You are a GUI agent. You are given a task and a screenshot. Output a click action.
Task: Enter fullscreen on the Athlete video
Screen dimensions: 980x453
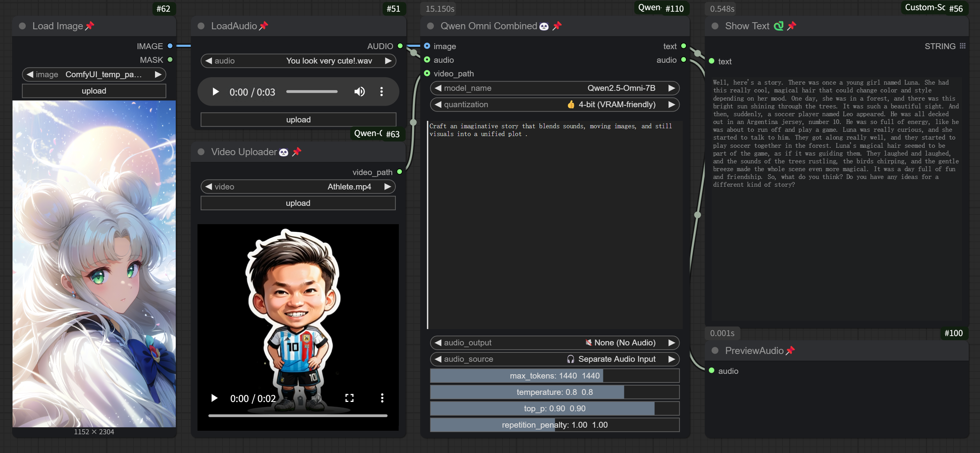[x=349, y=398]
